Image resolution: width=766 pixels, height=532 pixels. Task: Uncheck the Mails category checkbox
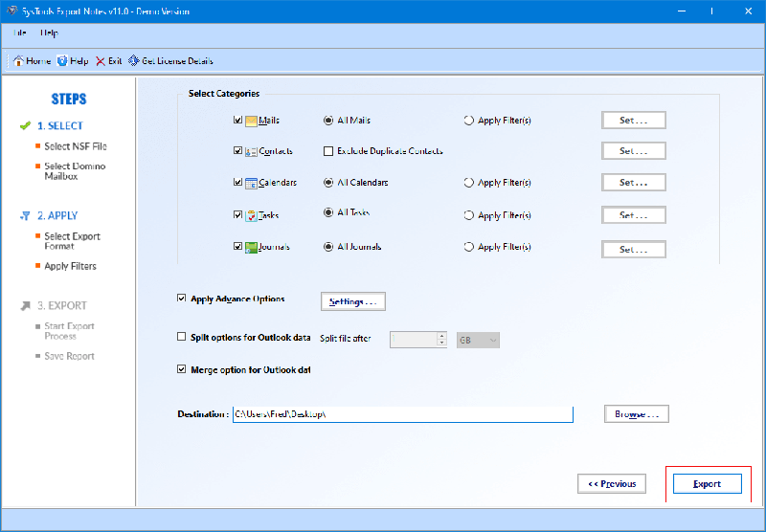point(237,120)
